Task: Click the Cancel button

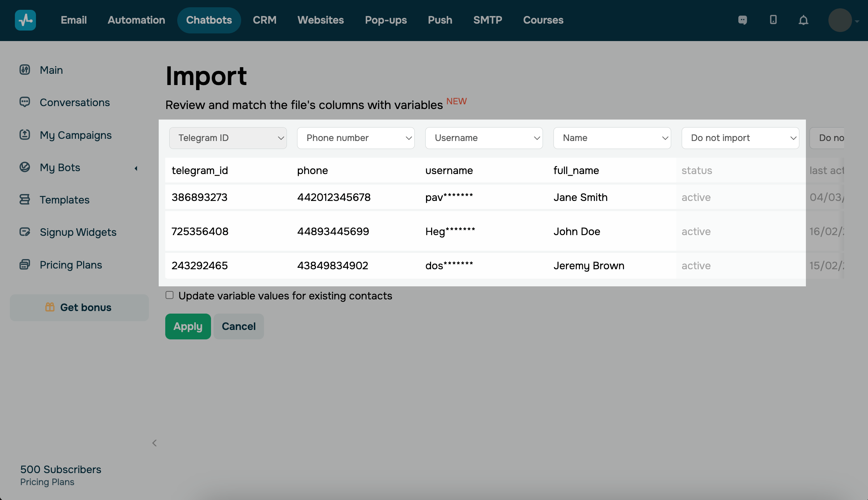Action: click(x=239, y=326)
